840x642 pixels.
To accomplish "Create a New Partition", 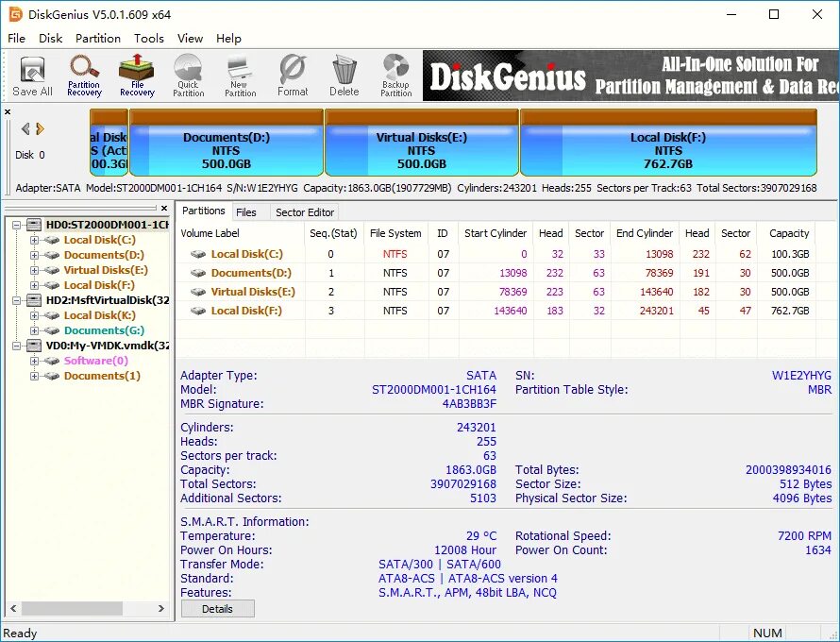I will pos(240,76).
